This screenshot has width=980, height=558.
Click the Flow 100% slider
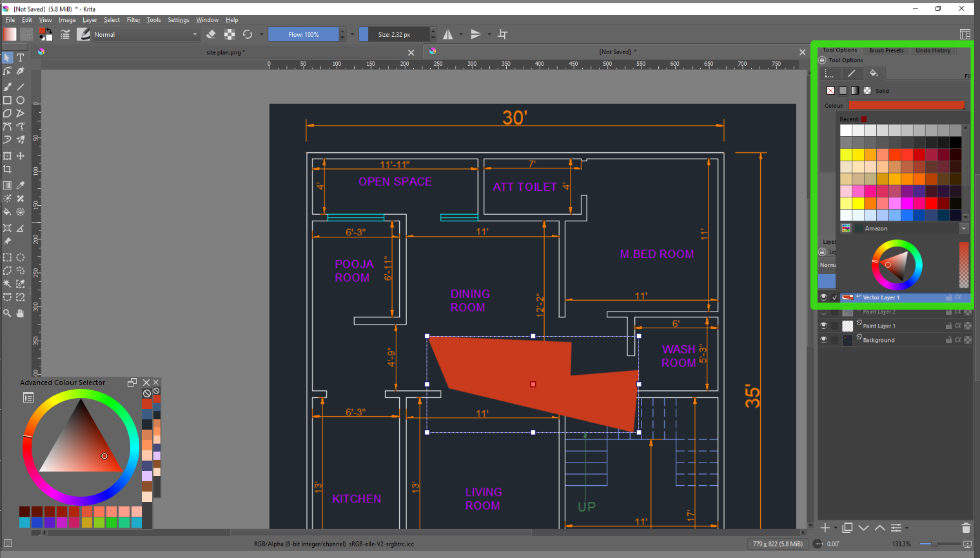pyautogui.click(x=303, y=34)
